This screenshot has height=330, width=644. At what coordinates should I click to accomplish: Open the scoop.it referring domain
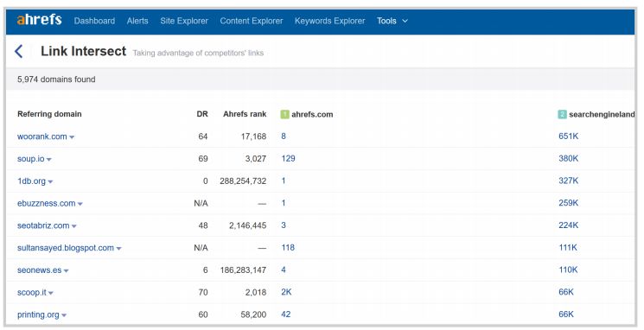pos(32,292)
